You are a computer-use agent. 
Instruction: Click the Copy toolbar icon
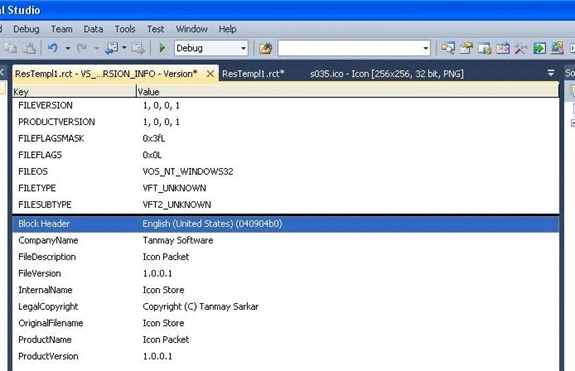(11, 48)
